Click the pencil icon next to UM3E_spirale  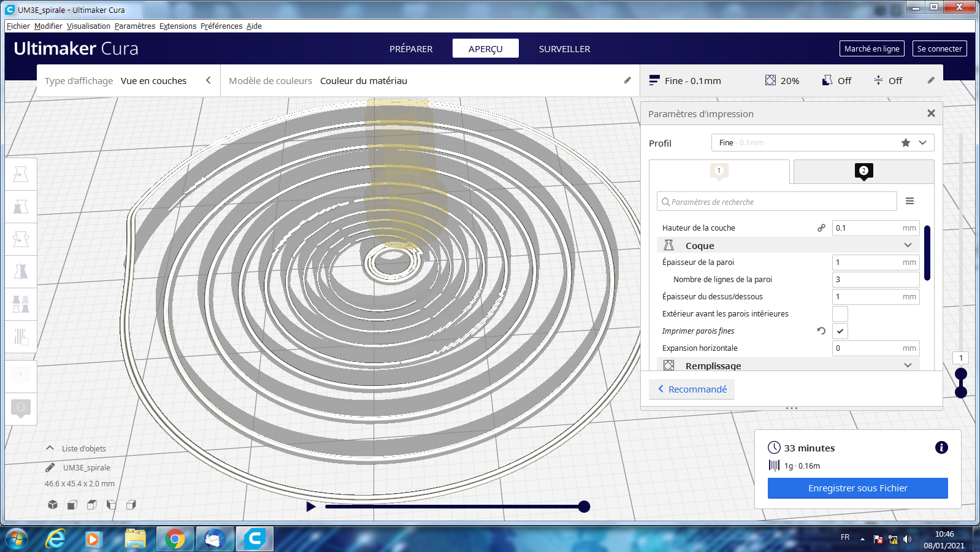(x=50, y=467)
